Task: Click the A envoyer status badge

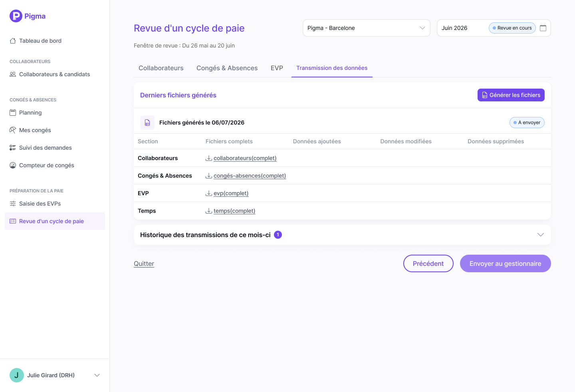Action: point(527,123)
